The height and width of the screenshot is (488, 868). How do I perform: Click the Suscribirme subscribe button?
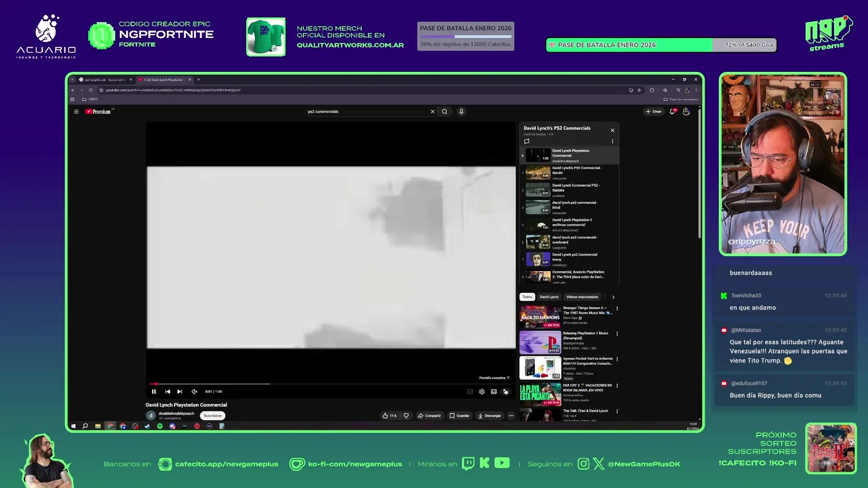pyautogui.click(x=213, y=415)
